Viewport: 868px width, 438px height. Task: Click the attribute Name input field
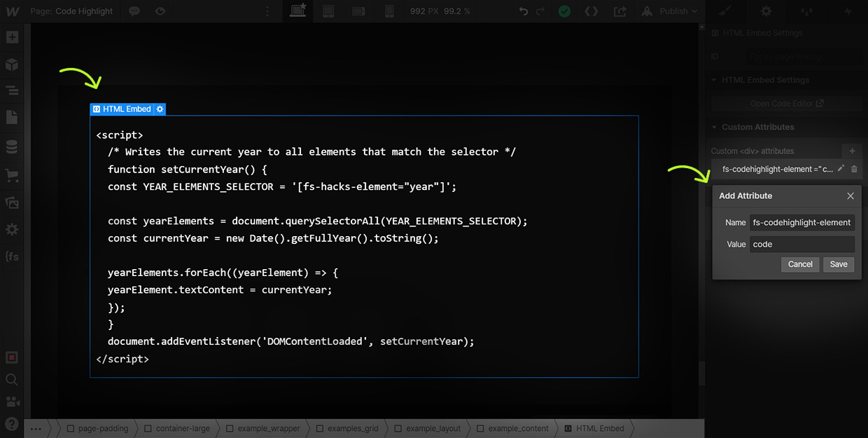point(802,223)
